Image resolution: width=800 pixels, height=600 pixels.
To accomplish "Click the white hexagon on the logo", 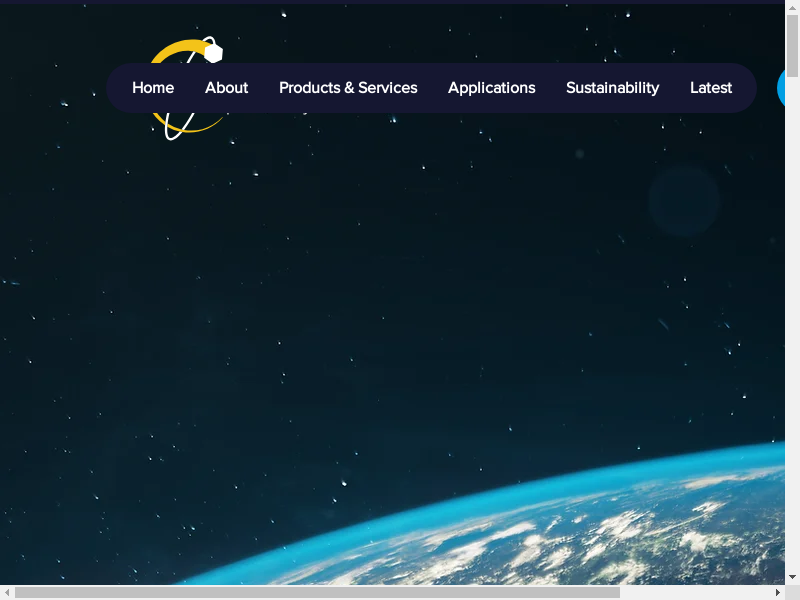I will click(x=213, y=51).
